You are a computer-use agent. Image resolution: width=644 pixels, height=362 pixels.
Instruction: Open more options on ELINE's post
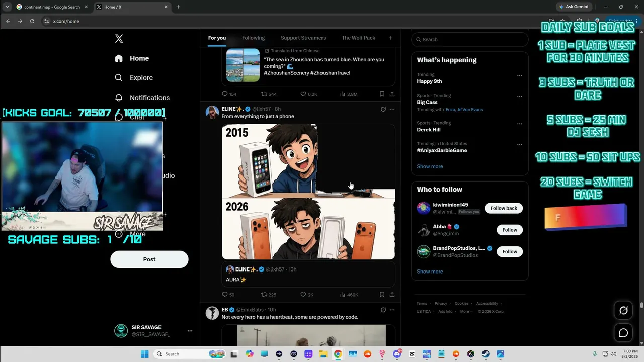pyautogui.click(x=392, y=109)
